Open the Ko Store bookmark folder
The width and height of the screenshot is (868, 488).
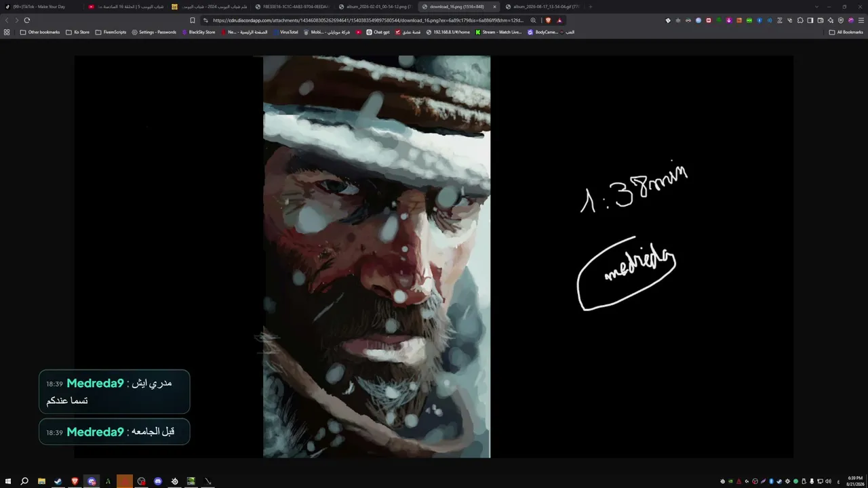[x=77, y=32]
